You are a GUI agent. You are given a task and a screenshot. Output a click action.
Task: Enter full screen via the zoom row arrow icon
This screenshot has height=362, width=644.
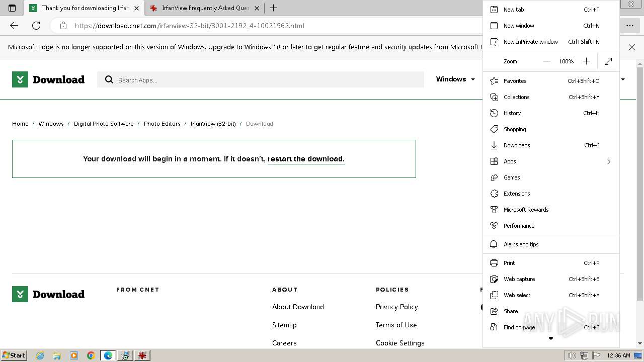pyautogui.click(x=608, y=61)
